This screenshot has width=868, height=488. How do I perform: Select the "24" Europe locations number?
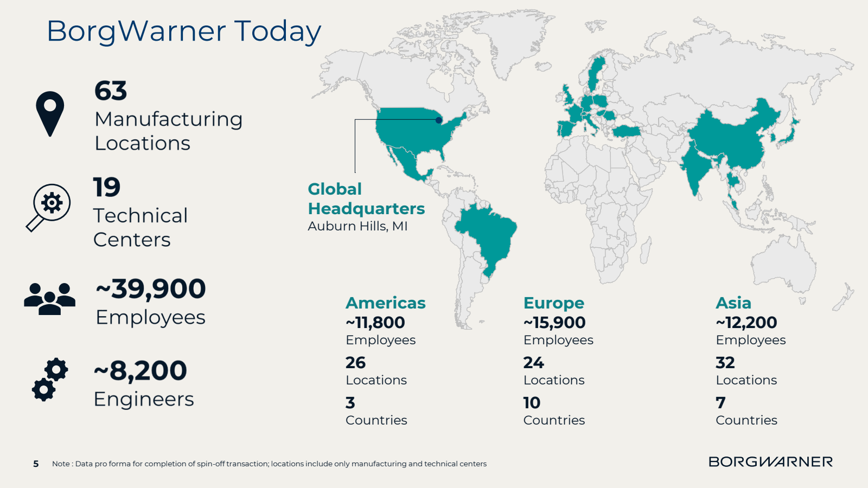pos(534,362)
